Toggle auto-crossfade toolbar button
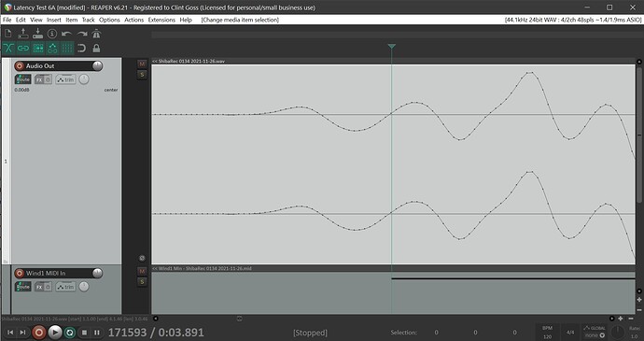 coord(8,49)
